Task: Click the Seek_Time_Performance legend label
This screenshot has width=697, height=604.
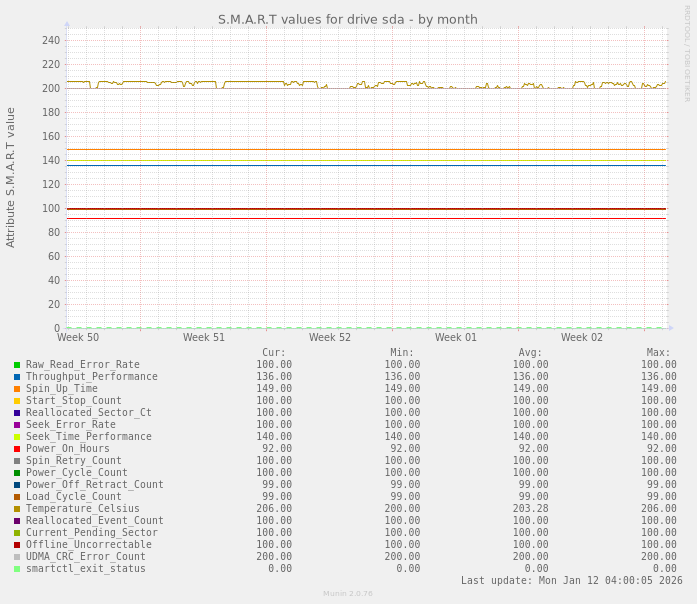Action: (88, 437)
